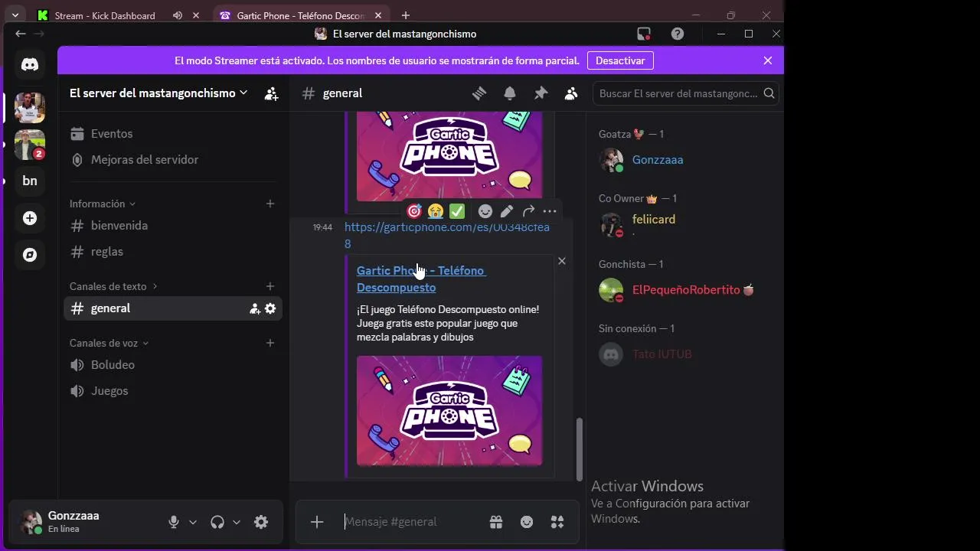
Task: Open the server avatar with 2 notifications
Action: point(30,145)
